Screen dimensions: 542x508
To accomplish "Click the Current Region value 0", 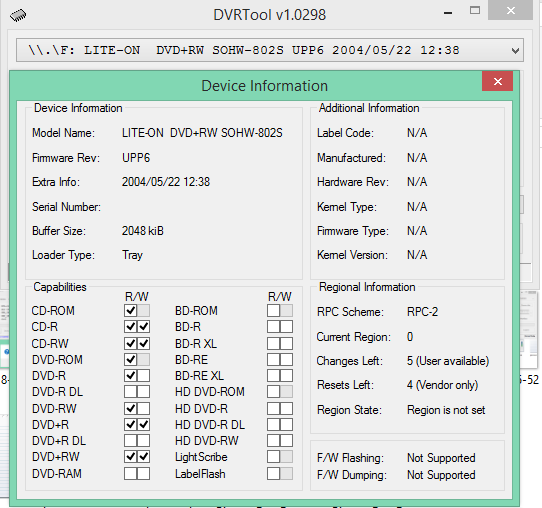I will (410, 337).
